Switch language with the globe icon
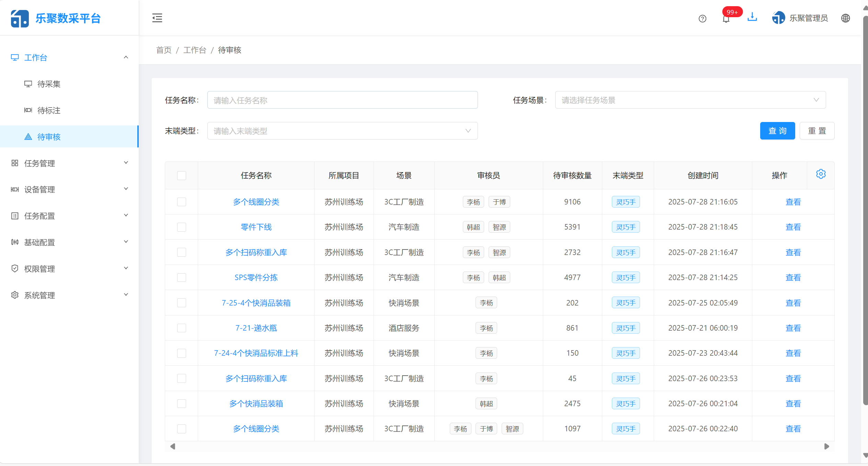This screenshot has height=466, width=868. click(845, 18)
